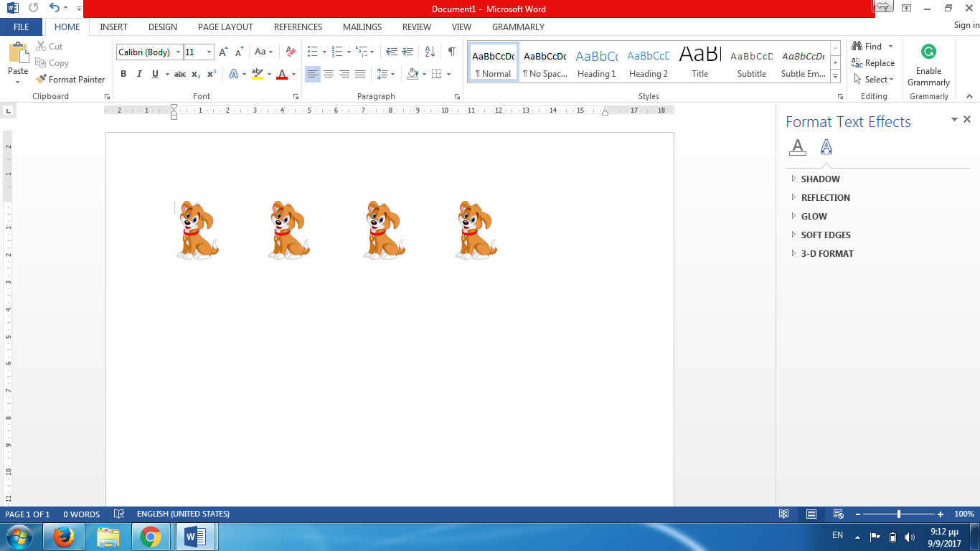Screen dimensions: 980x551
Task: Select Center paragraph alignment
Action: click(329, 74)
